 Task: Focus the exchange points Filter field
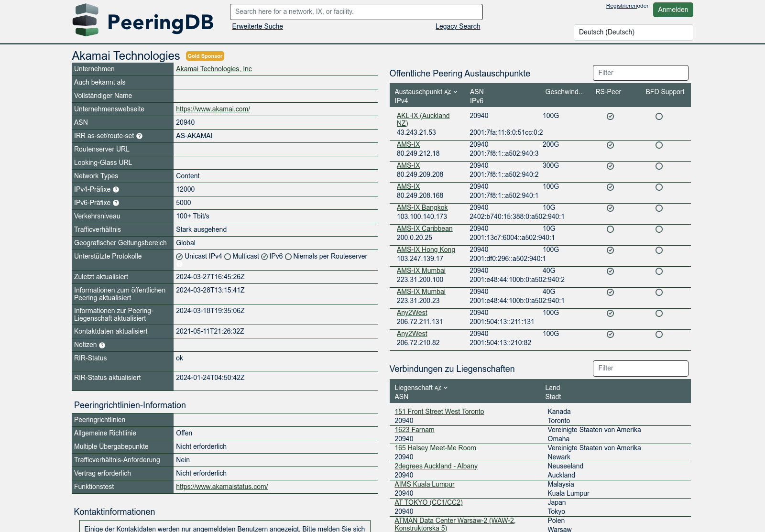click(640, 73)
